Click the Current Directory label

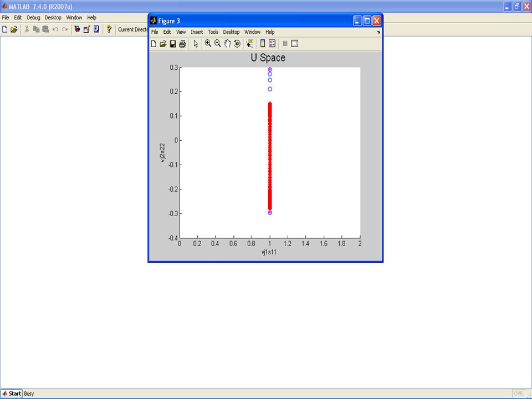[x=133, y=29]
